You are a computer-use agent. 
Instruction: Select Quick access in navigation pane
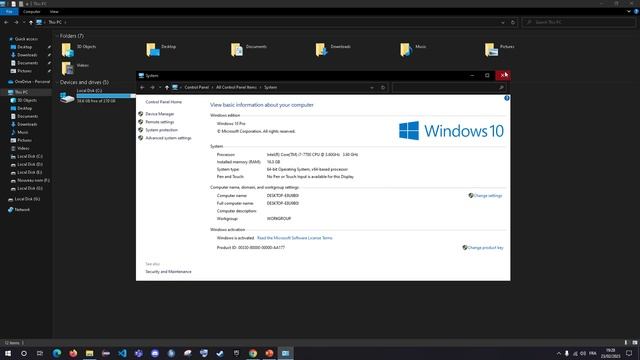pyautogui.click(x=26, y=39)
